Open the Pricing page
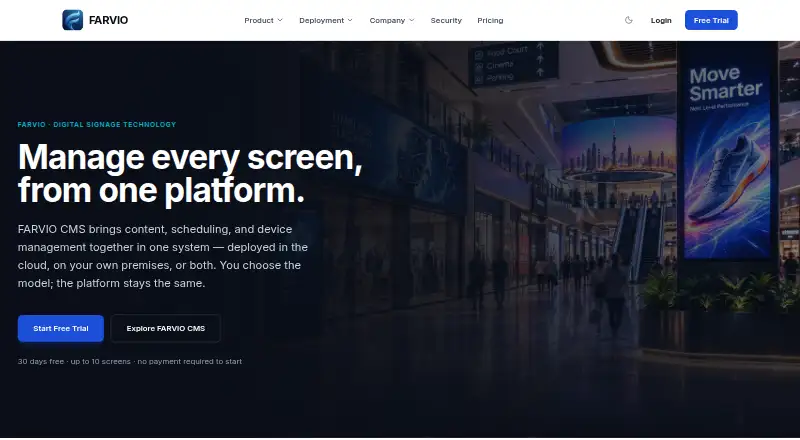 pos(490,20)
